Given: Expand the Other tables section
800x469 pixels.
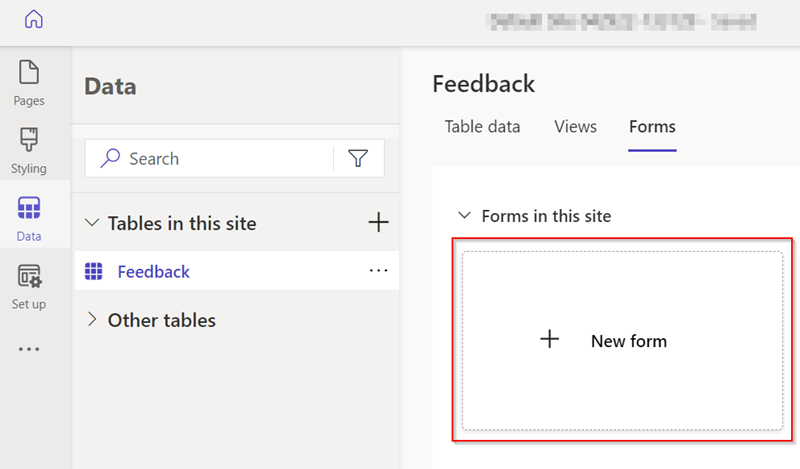Looking at the screenshot, I should coord(93,320).
